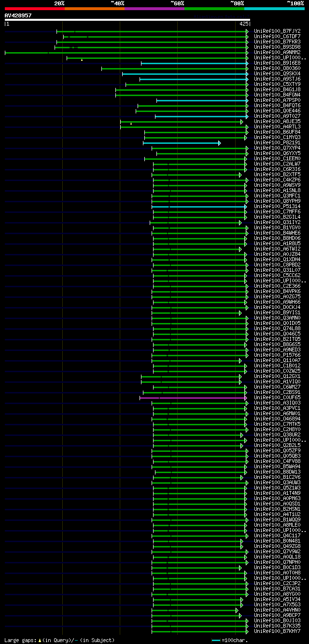Select the label UniRef100_A7PSP0
The height and width of the screenshot is (644, 309).
tap(277, 100)
